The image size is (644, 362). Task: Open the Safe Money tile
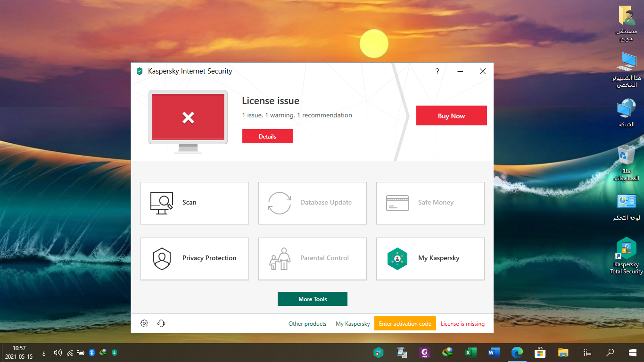(x=430, y=203)
